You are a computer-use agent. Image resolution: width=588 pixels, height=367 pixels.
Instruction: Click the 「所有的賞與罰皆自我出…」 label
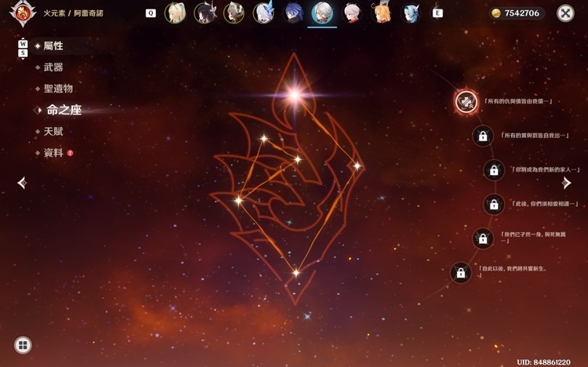tap(535, 136)
